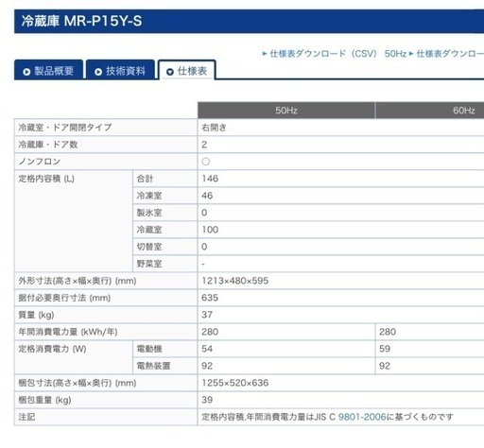Click the 年間消費電力量 60Hz value 280
Viewport: 484px width, 448px height.
[388, 332]
